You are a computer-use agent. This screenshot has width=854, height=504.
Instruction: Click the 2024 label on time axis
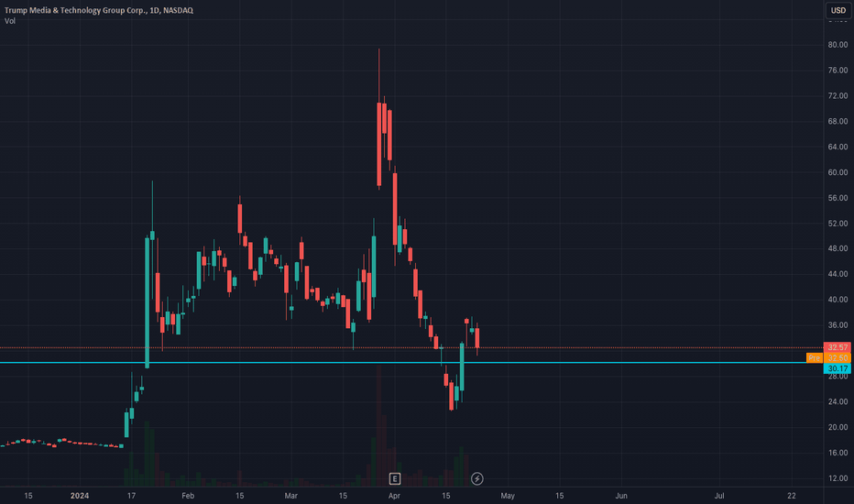[x=80, y=496]
